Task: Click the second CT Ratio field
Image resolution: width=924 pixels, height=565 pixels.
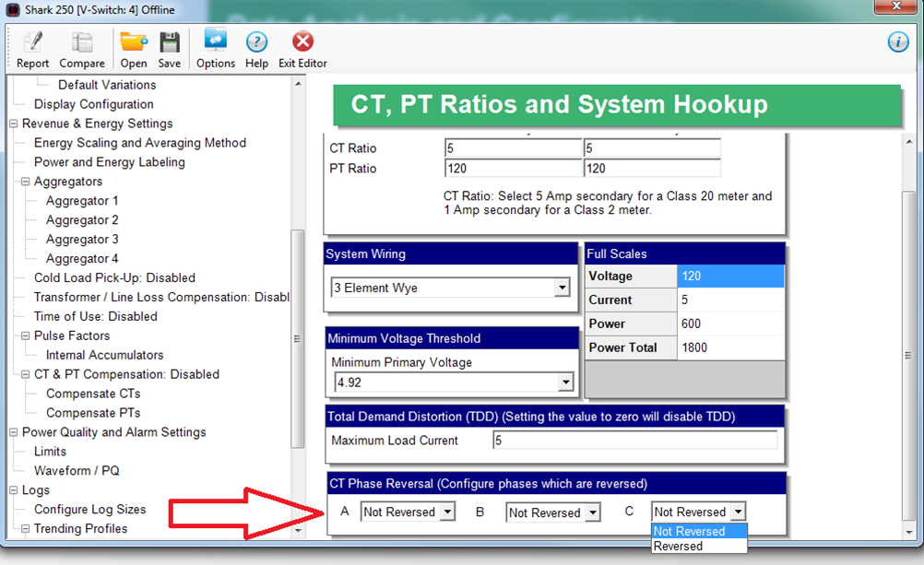Action: coord(652,147)
